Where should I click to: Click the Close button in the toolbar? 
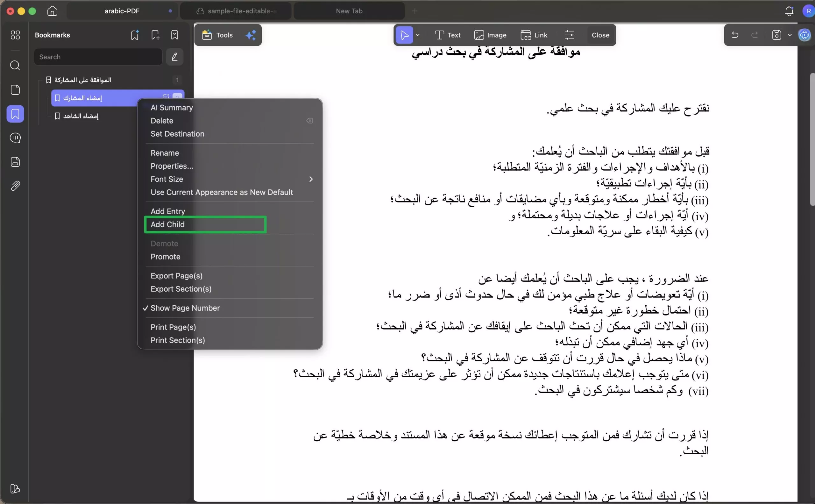click(600, 35)
